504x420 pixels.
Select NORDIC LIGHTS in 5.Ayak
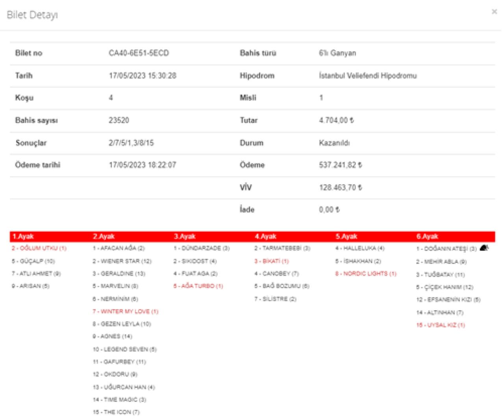click(x=366, y=274)
